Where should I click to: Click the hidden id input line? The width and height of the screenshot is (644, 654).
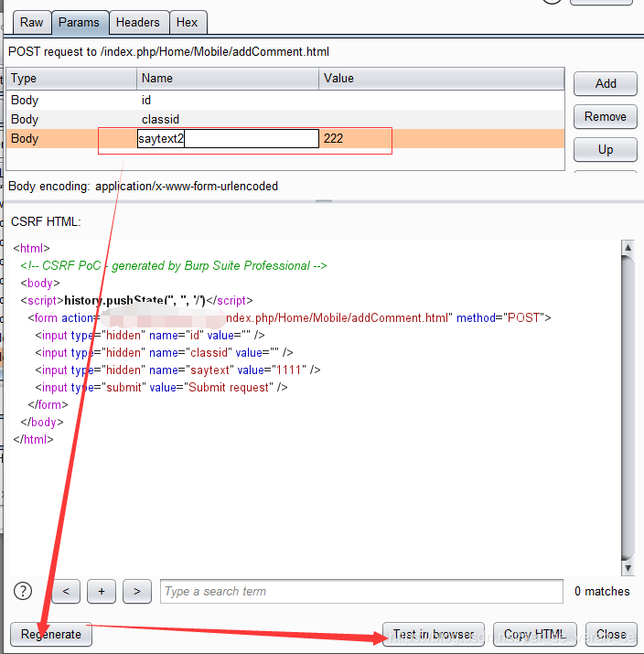(x=150, y=336)
